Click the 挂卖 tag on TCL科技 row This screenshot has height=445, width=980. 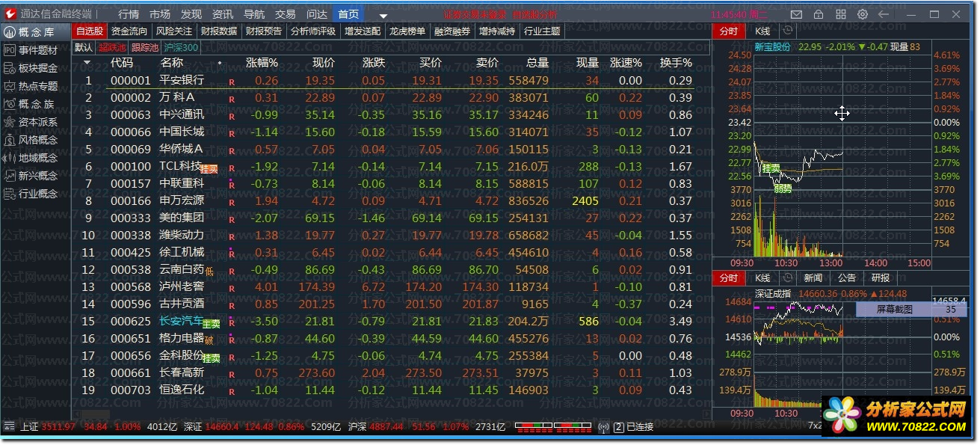click(209, 169)
